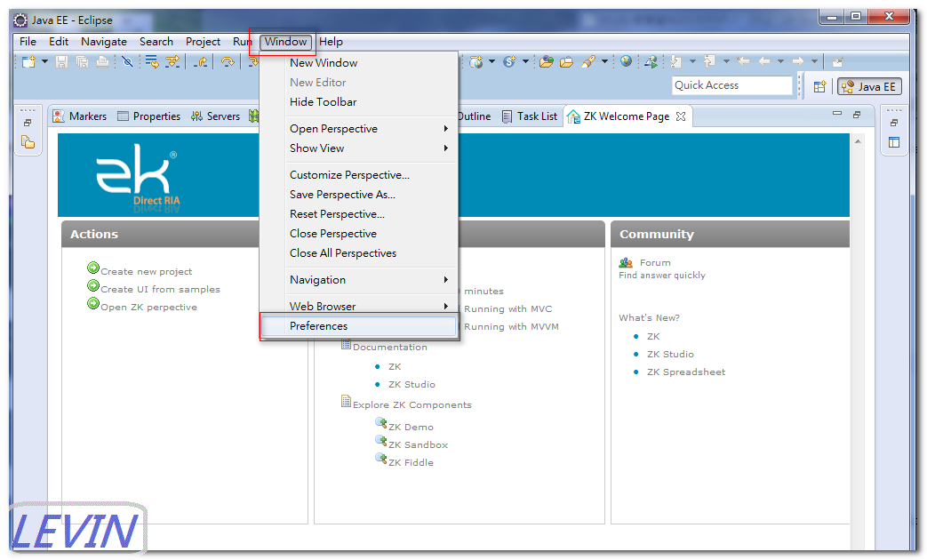Expand the Show View submenu

(359, 148)
